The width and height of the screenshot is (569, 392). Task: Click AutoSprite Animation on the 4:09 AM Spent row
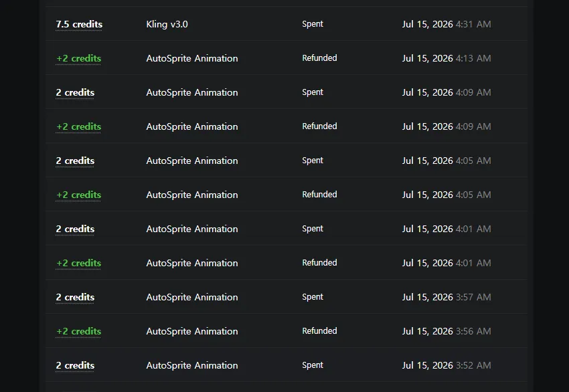tap(192, 92)
